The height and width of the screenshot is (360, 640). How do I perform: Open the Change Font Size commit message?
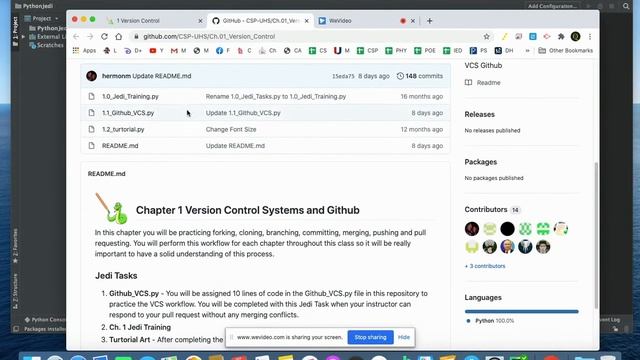pyautogui.click(x=231, y=129)
